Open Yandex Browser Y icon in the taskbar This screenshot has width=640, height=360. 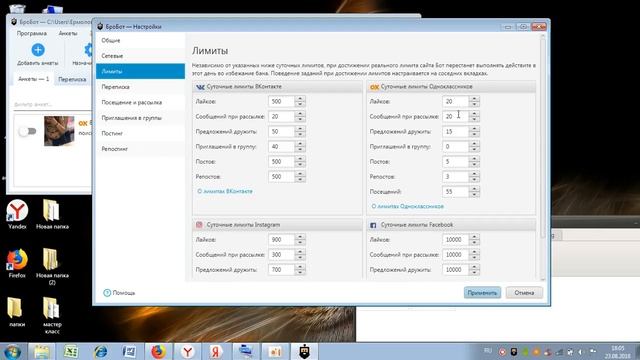pos(188,351)
